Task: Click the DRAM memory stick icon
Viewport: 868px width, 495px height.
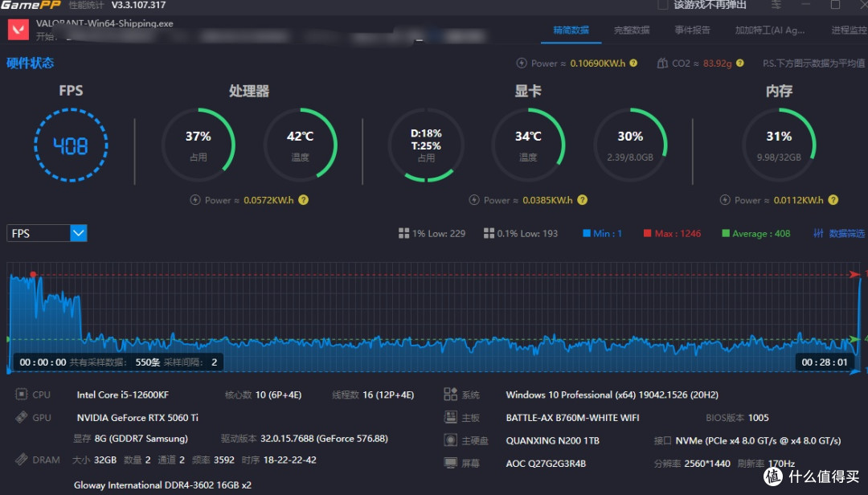Action: pyautogui.click(x=21, y=460)
